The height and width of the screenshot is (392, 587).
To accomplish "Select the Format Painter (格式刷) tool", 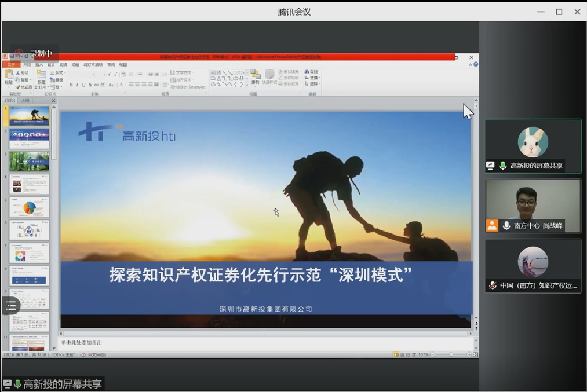I will click(x=24, y=87).
